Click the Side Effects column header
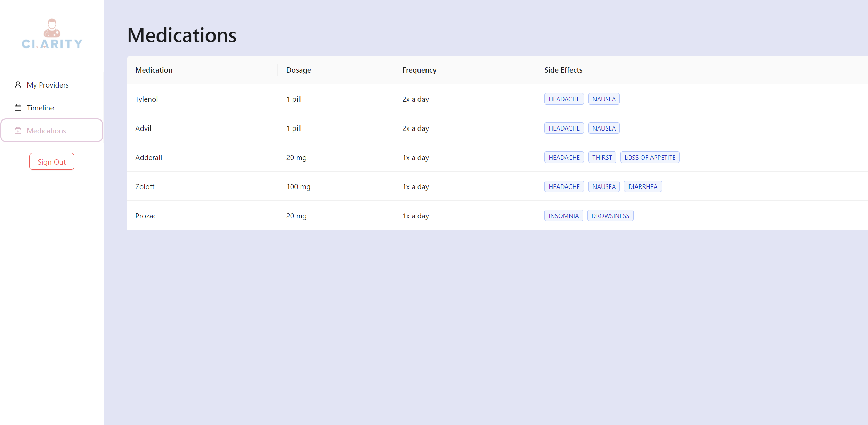868x425 pixels. (563, 70)
